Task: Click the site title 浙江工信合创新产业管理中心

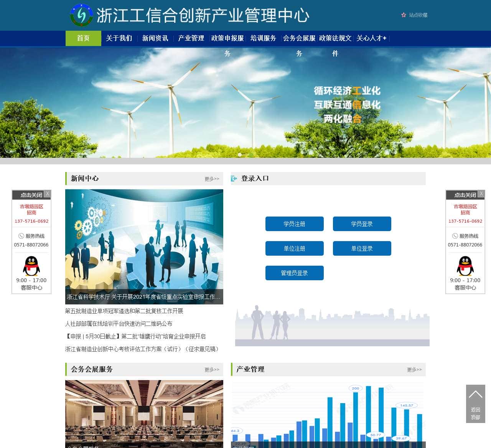Action: (203, 15)
